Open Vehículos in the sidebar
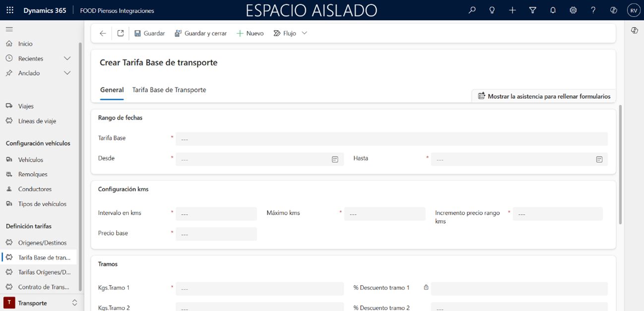The height and width of the screenshot is (311, 644). pos(31,160)
